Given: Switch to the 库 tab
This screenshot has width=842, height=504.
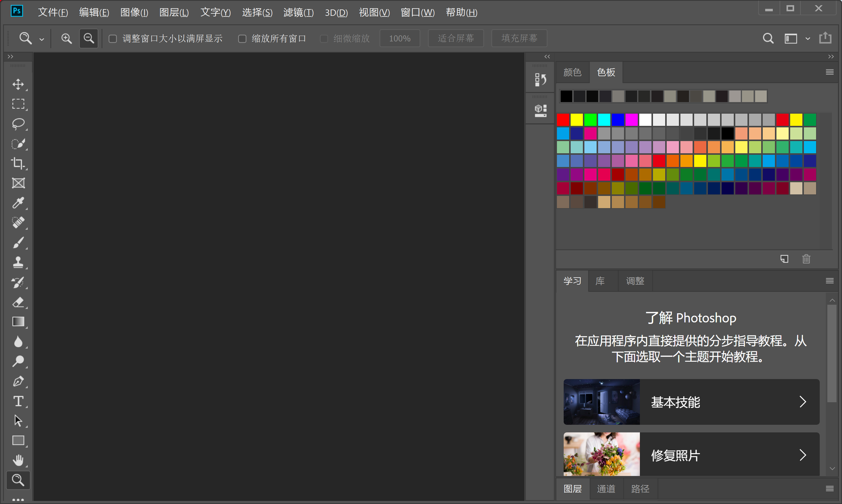Looking at the screenshot, I should click(x=600, y=281).
